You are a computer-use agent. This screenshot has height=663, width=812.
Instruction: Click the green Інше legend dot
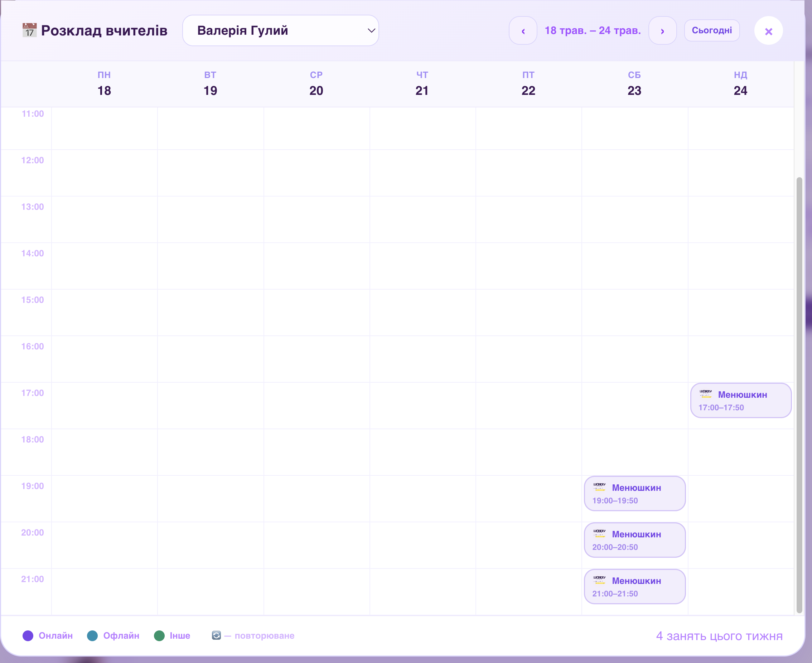pos(159,635)
